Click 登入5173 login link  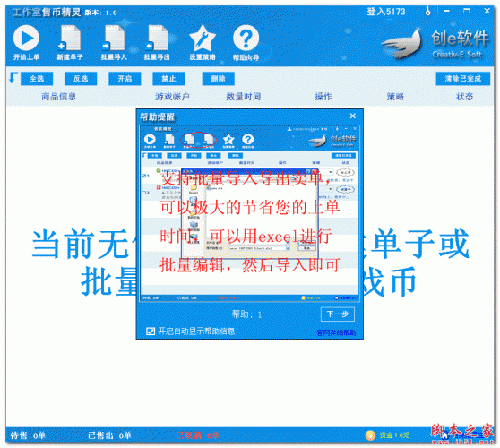click(386, 12)
